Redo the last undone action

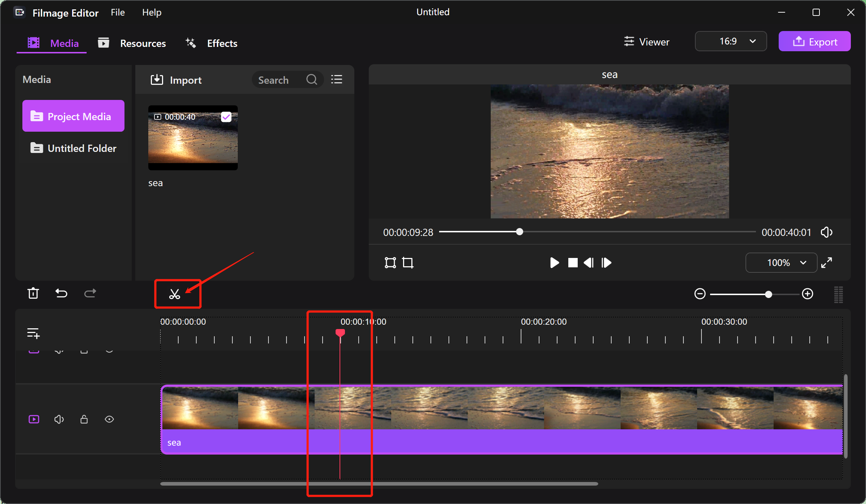90,293
